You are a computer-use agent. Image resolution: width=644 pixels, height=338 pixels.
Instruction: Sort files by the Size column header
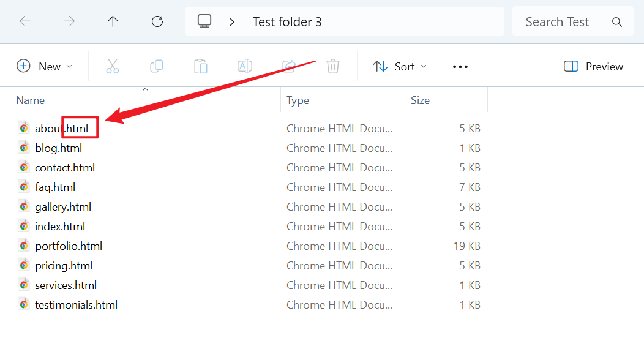click(x=420, y=100)
